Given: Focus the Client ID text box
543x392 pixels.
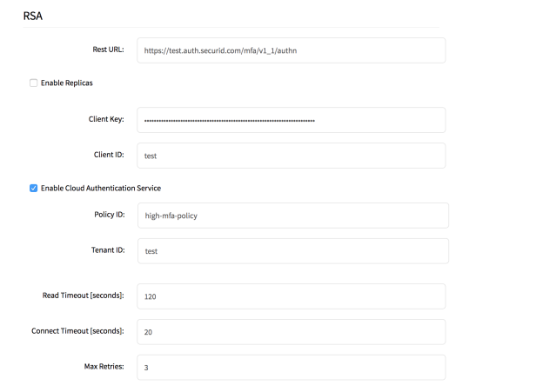Looking at the screenshot, I should 290,156.
